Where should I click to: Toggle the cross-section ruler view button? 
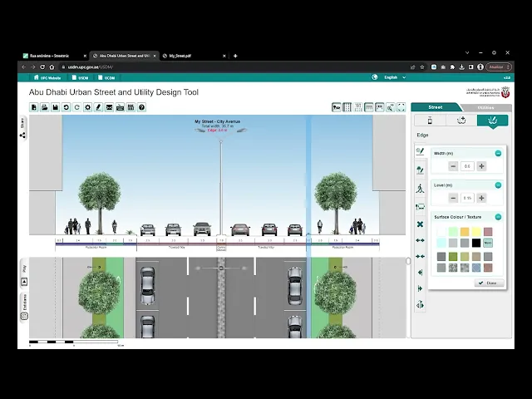[x=369, y=107]
